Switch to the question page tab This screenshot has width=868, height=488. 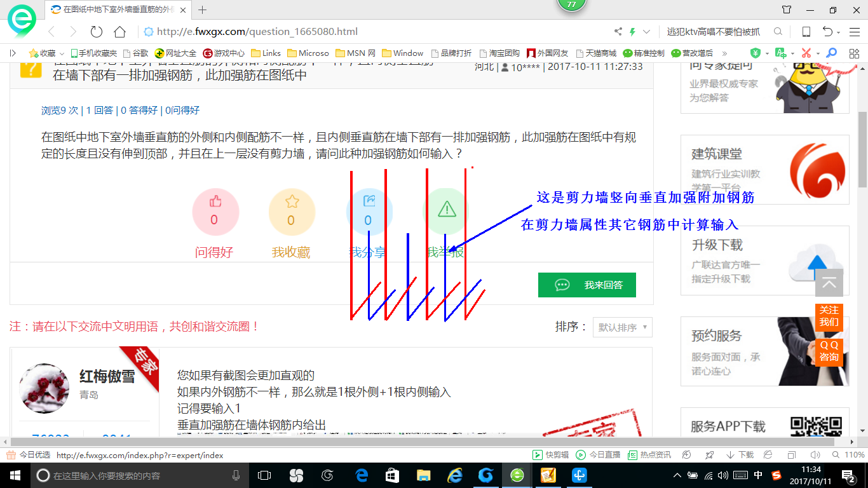point(119,10)
